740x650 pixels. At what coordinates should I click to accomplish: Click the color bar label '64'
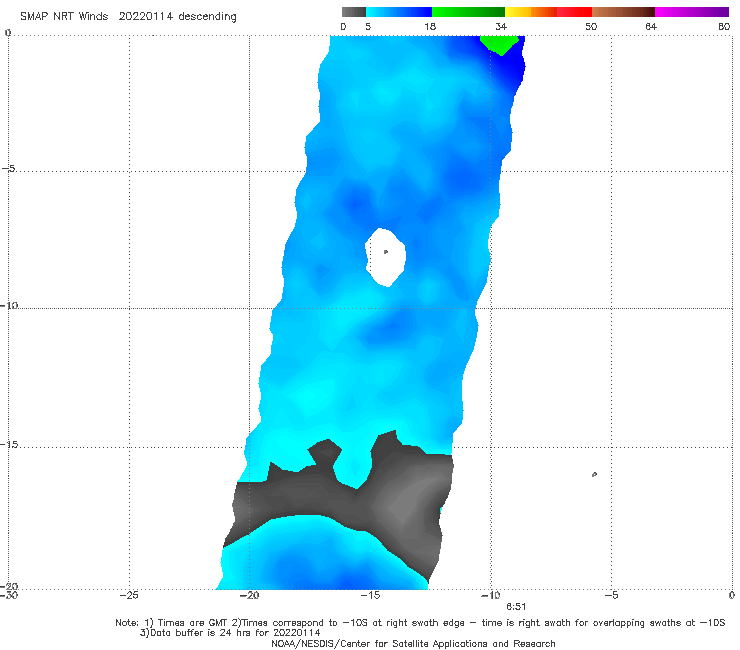click(651, 27)
